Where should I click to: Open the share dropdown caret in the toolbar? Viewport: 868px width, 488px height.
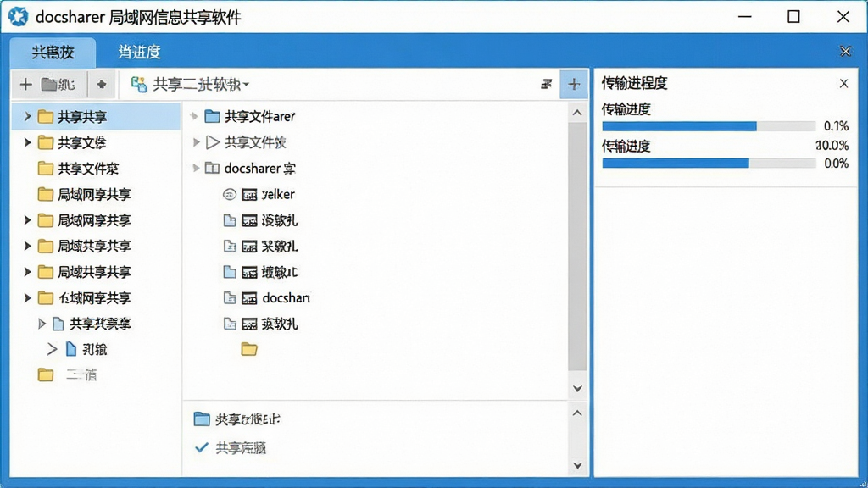[x=246, y=85]
